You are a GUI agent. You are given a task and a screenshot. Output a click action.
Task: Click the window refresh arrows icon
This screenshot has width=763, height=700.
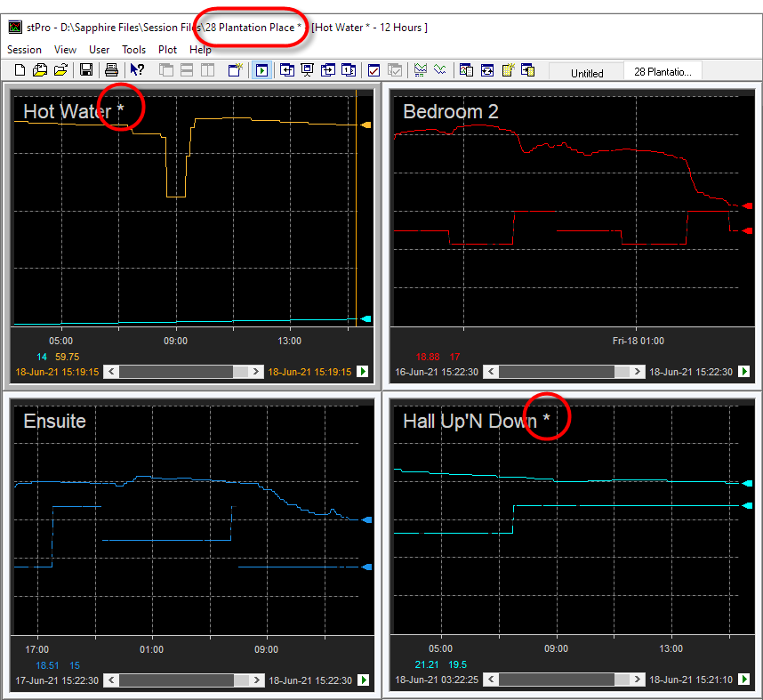pyautogui.click(x=487, y=70)
